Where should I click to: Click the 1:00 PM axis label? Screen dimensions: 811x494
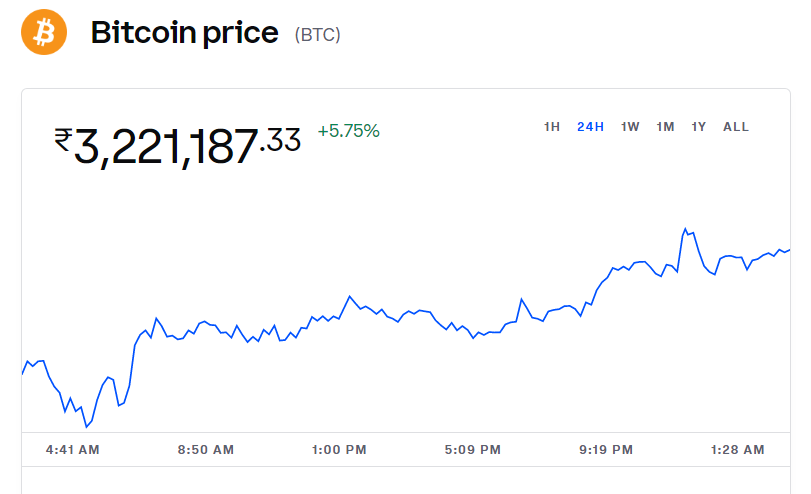(x=340, y=450)
